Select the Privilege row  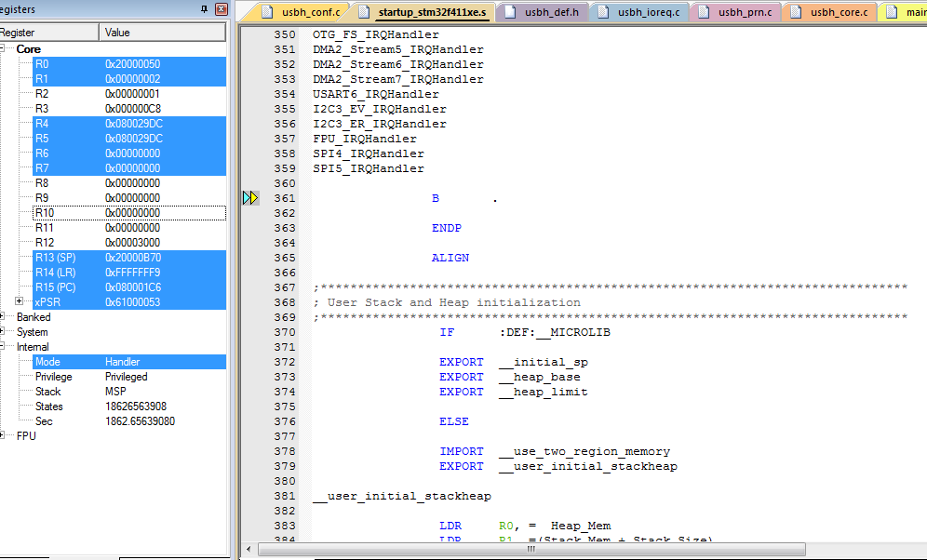click(x=128, y=377)
